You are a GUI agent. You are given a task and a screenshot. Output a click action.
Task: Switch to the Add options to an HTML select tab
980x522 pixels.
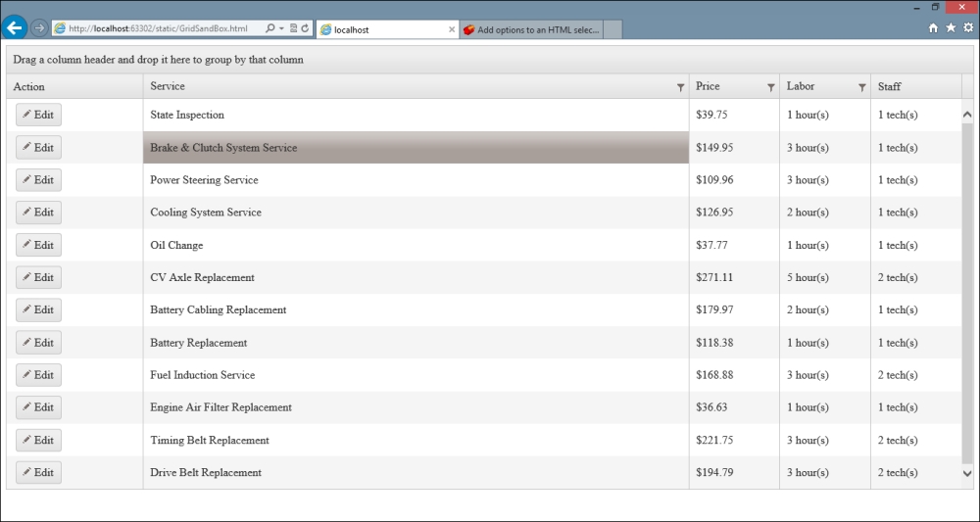coord(532,29)
